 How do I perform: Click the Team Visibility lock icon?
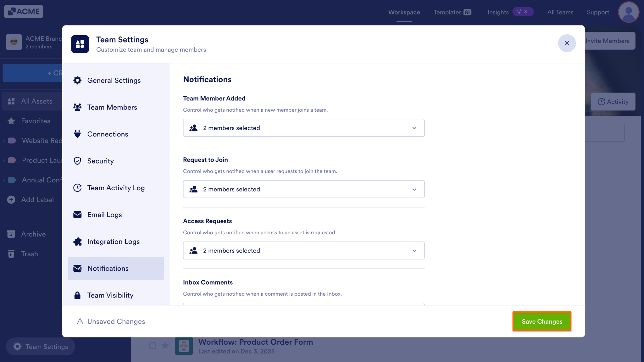coord(77,295)
